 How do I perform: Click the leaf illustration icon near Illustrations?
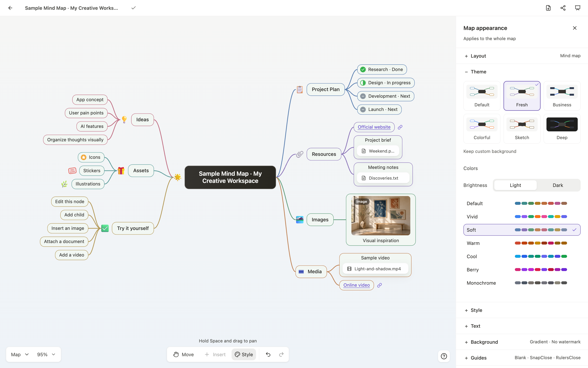[x=64, y=184]
